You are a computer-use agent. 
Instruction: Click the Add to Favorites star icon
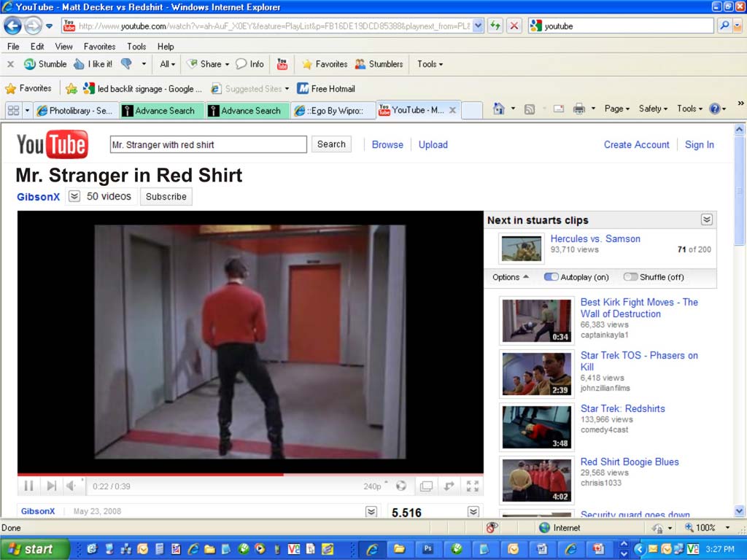(x=71, y=88)
